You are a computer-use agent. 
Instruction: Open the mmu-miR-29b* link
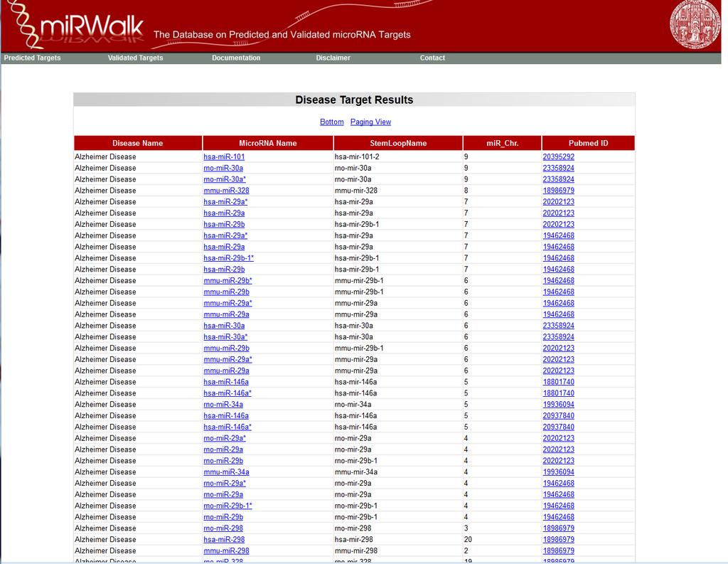[x=227, y=281]
